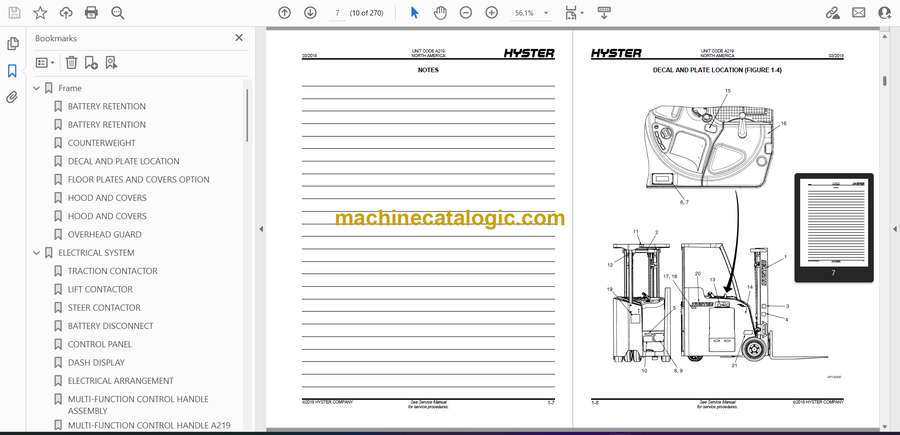Send file by email envelope icon
The height and width of the screenshot is (435, 900).
[x=859, y=13]
